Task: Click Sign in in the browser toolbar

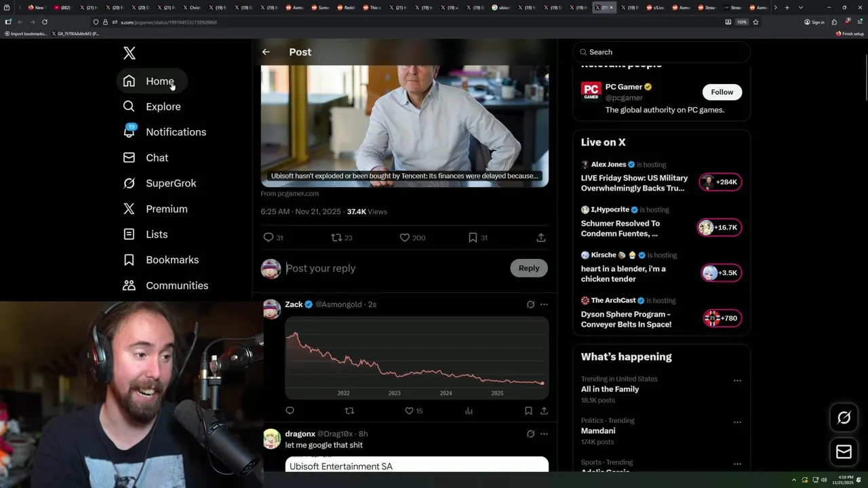Action: [814, 22]
